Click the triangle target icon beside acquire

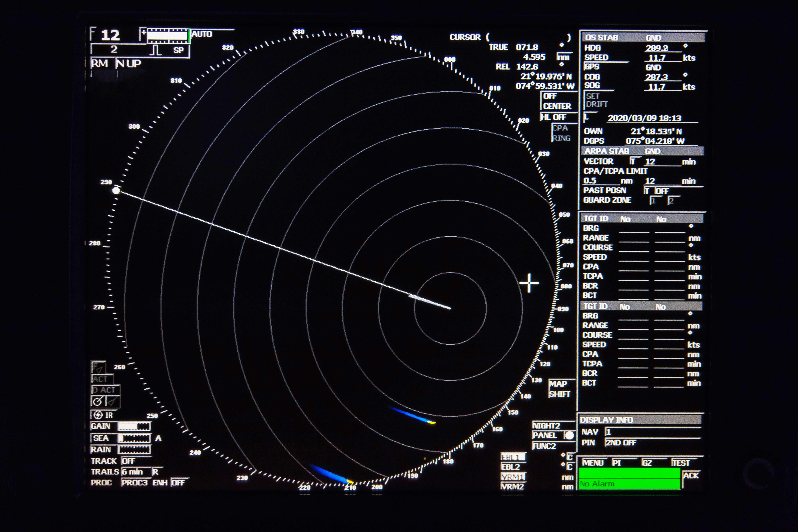tap(113, 401)
